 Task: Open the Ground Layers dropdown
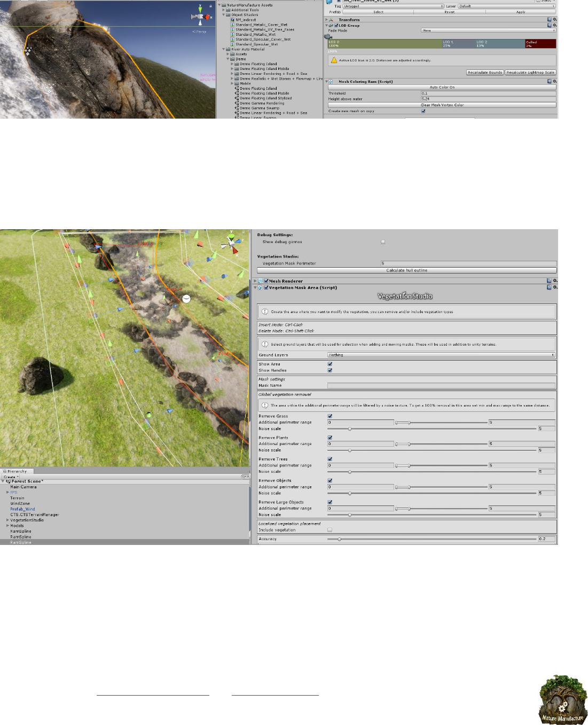441,355
